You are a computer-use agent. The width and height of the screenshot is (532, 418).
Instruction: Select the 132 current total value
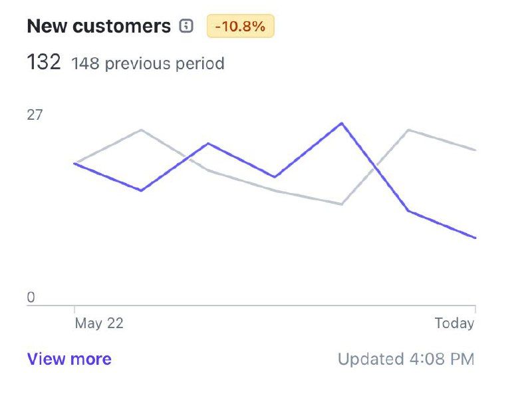[x=44, y=63]
